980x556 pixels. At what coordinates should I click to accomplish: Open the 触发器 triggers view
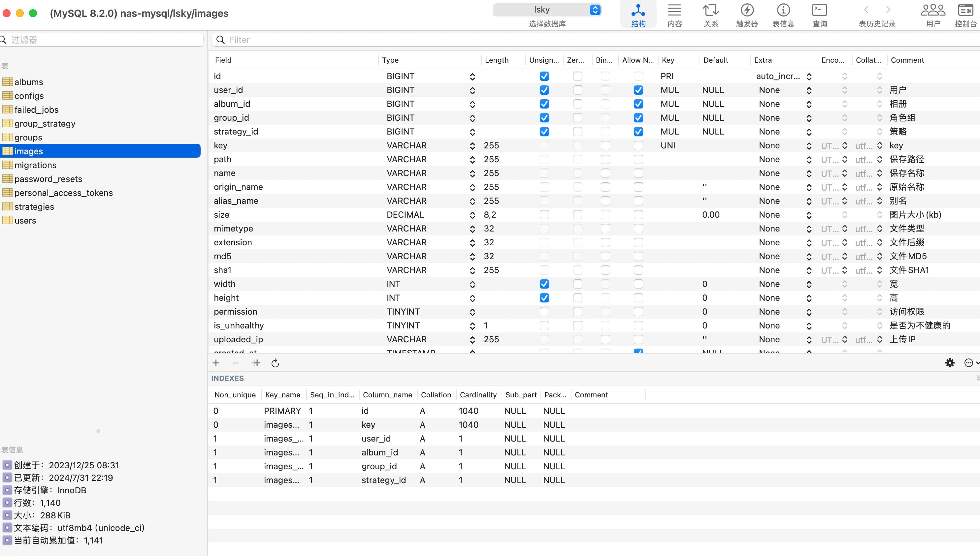point(747,15)
